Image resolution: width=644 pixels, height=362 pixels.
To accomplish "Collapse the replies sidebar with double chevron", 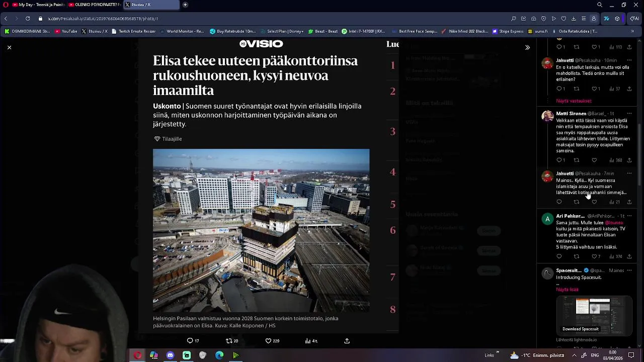I will coord(527,47).
